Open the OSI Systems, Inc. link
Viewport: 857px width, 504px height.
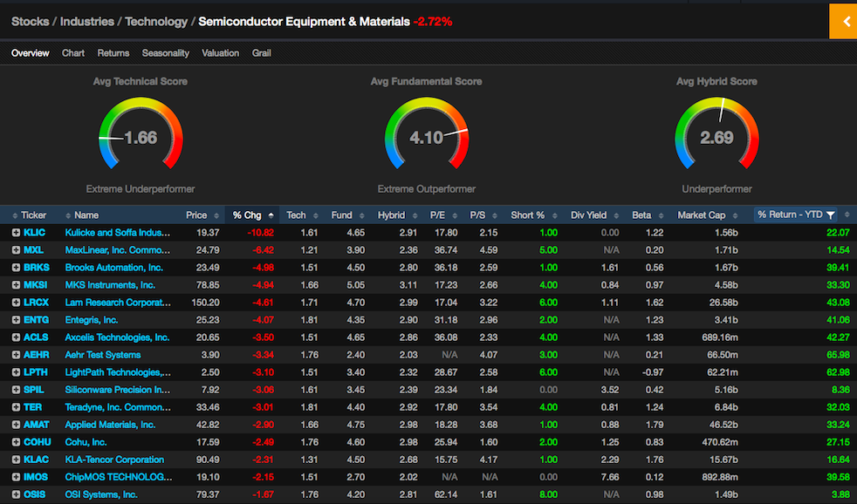click(x=101, y=494)
